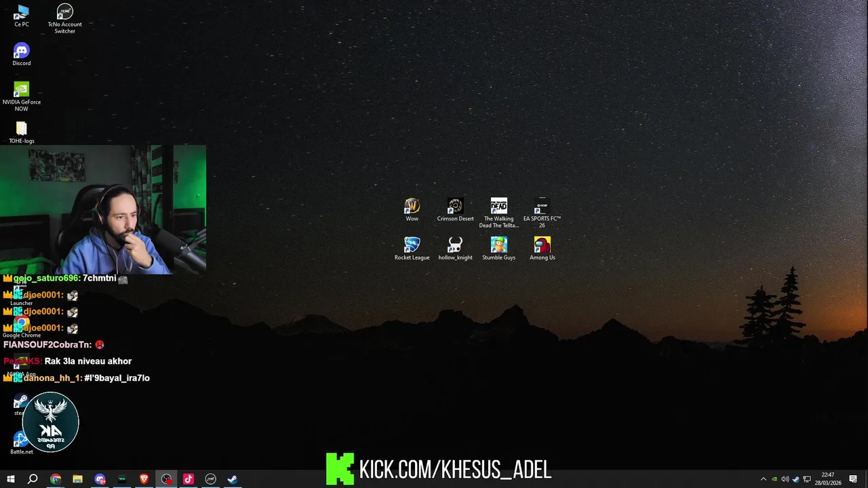The width and height of the screenshot is (868, 488).
Task: Switch to OBS Studio in the taskbar
Action: pyautogui.click(x=166, y=479)
